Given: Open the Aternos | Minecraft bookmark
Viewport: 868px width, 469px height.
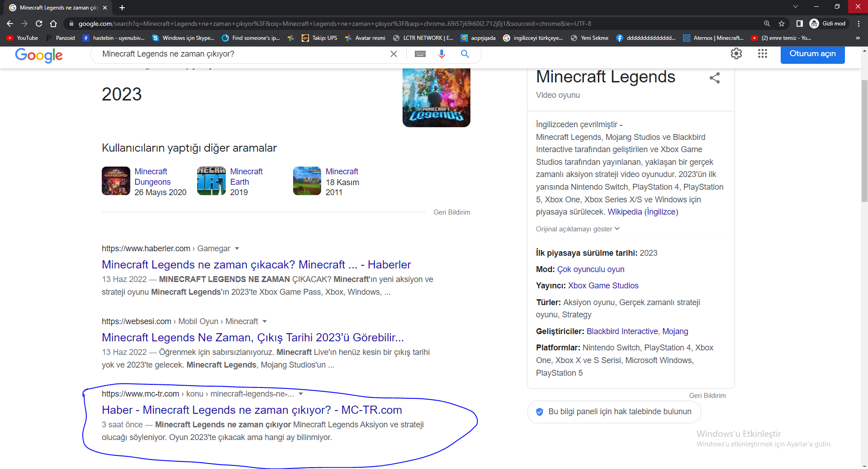Looking at the screenshot, I should click(x=713, y=38).
